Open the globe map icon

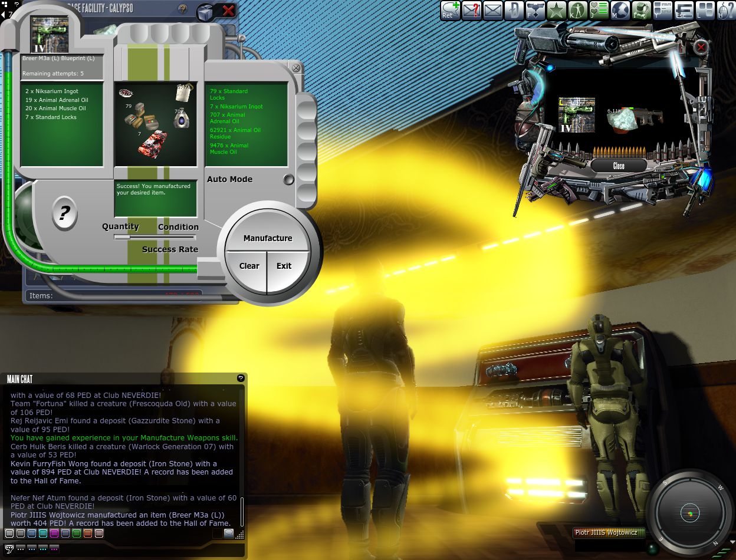coord(620,10)
